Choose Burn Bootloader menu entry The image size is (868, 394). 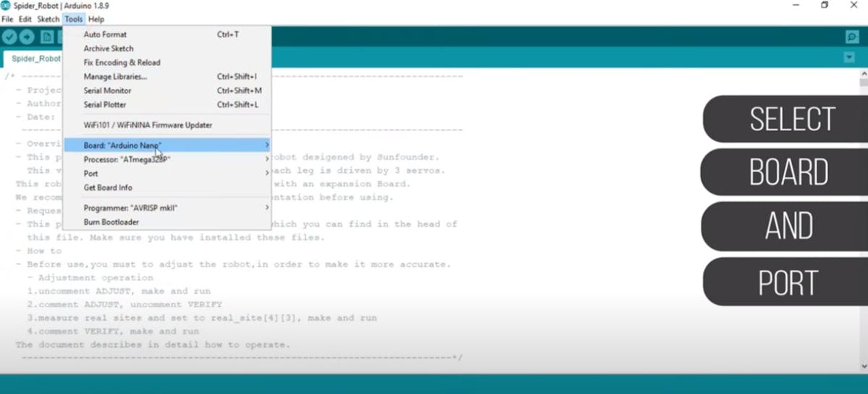pyautogui.click(x=167, y=222)
